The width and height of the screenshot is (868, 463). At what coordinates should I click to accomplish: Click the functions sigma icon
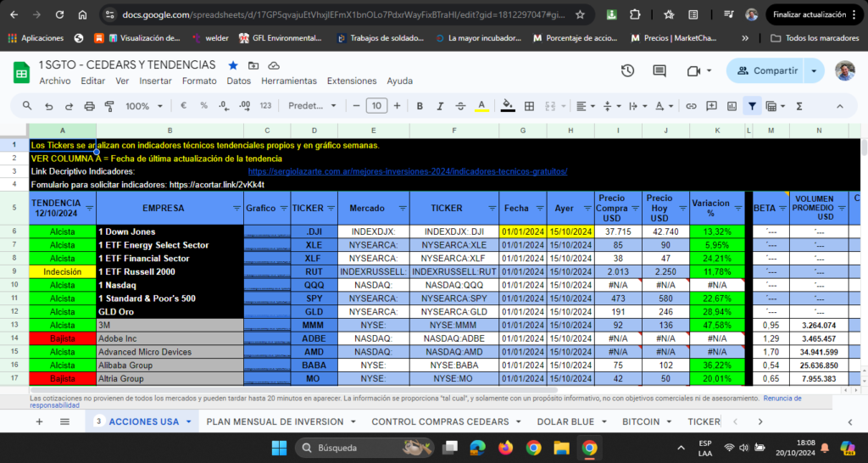coord(798,106)
